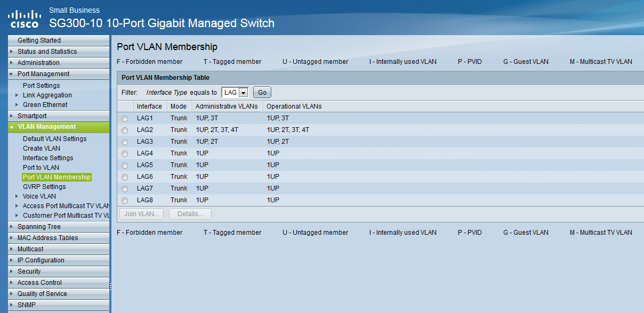The image size is (644, 313).
Task: Open GVRP Settings page
Action: (44, 187)
